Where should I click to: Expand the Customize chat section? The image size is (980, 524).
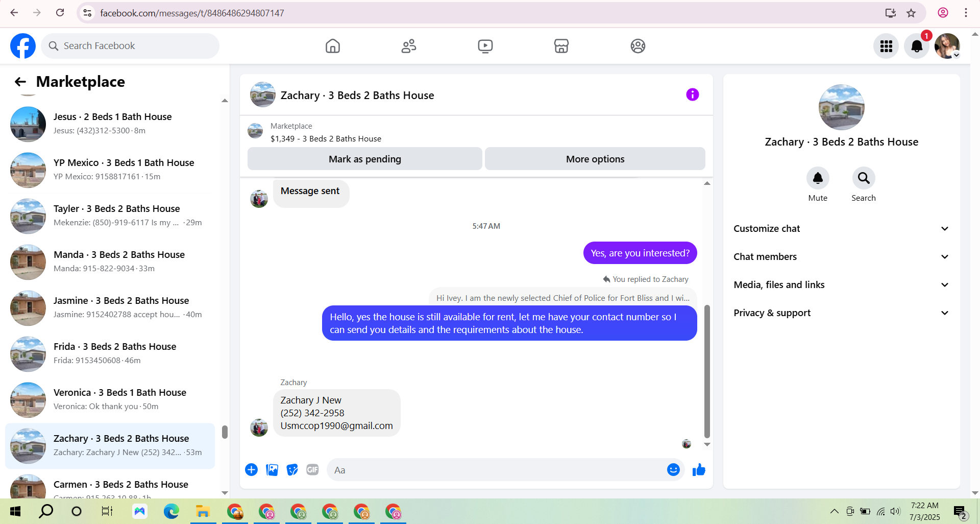(841, 229)
